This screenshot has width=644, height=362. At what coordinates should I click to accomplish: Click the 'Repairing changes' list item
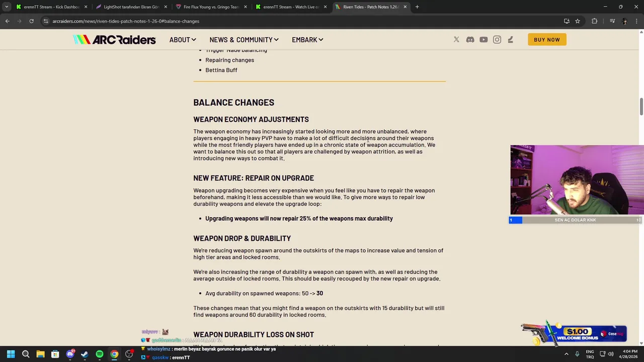tap(229, 60)
